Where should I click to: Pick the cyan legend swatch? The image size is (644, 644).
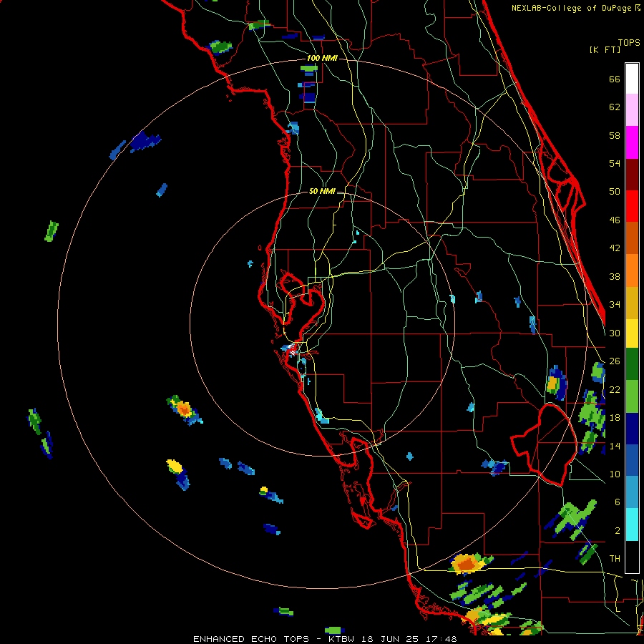click(632, 525)
